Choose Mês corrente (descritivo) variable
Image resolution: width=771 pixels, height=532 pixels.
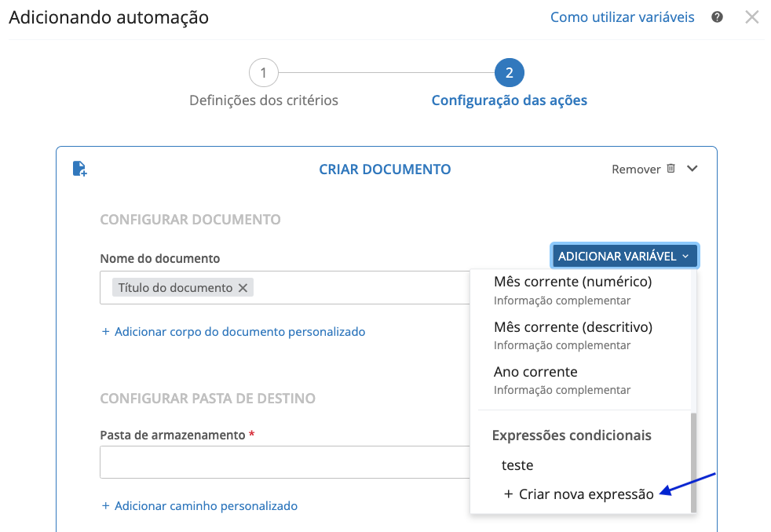572,327
